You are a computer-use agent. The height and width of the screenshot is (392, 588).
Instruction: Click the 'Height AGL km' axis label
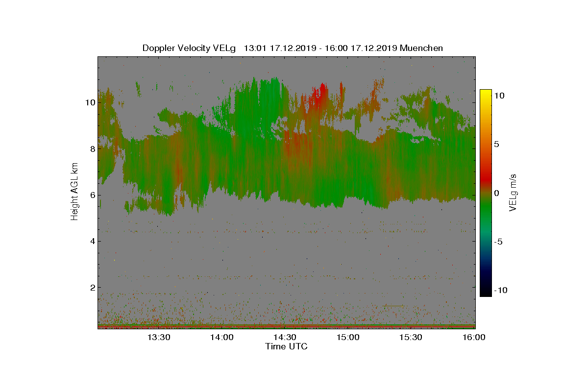pyautogui.click(x=74, y=192)
